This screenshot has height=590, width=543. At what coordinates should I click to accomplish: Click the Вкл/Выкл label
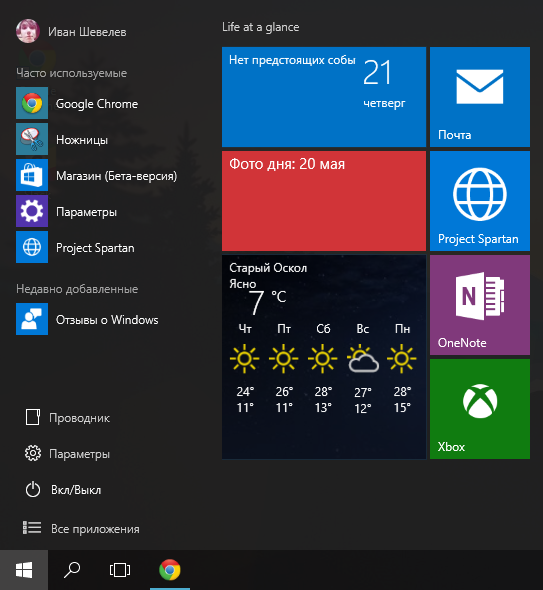click(x=76, y=490)
